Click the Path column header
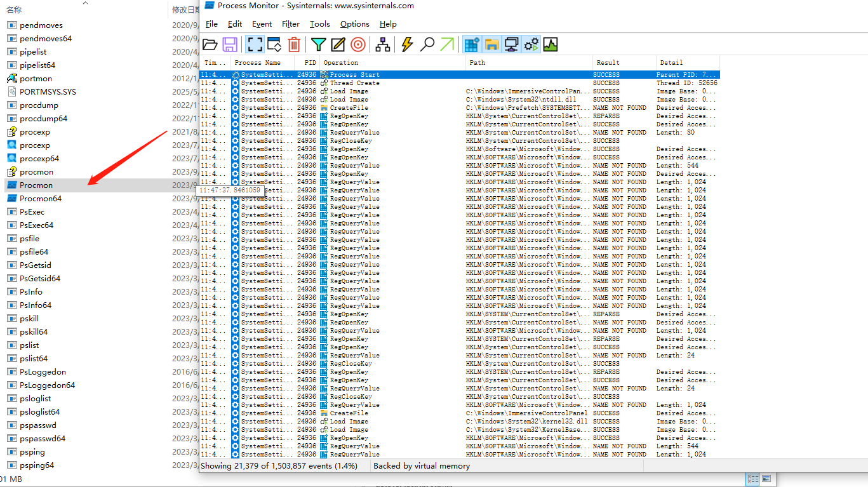This screenshot has width=868, height=487. pyautogui.click(x=529, y=63)
